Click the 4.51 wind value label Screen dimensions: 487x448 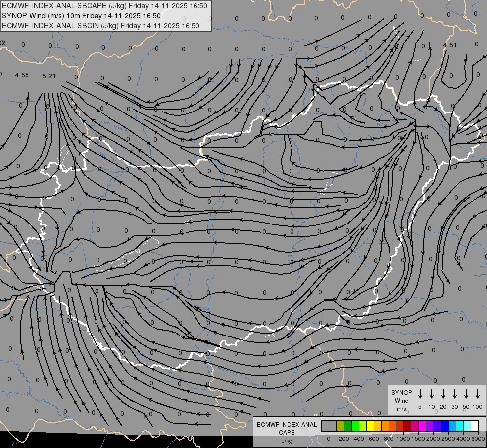[x=449, y=45]
